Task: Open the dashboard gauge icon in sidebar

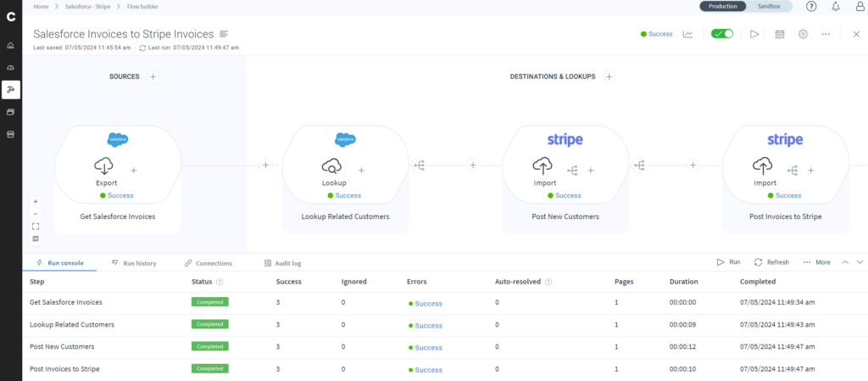Action: [10, 68]
